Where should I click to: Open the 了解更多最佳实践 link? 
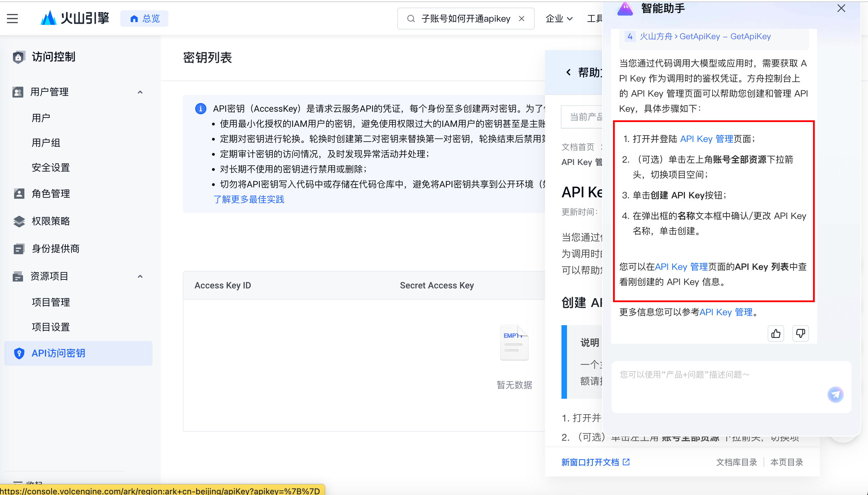[x=249, y=199]
